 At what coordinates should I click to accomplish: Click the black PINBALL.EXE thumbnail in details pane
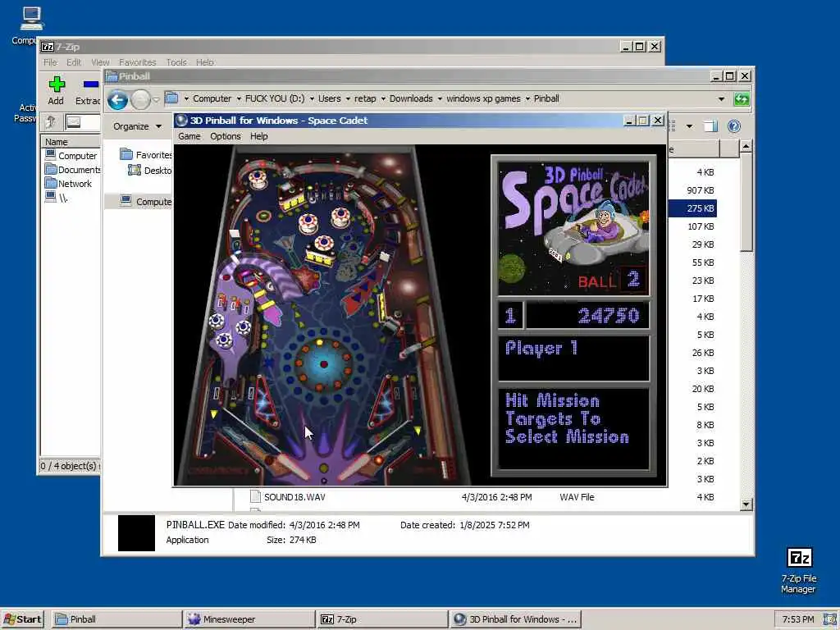136,533
